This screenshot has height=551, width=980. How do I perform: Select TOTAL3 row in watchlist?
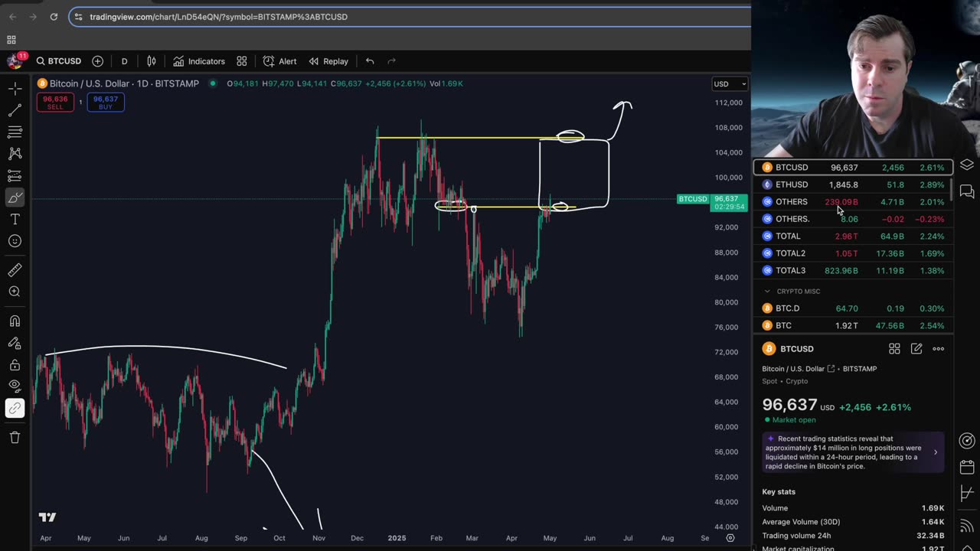coord(853,270)
